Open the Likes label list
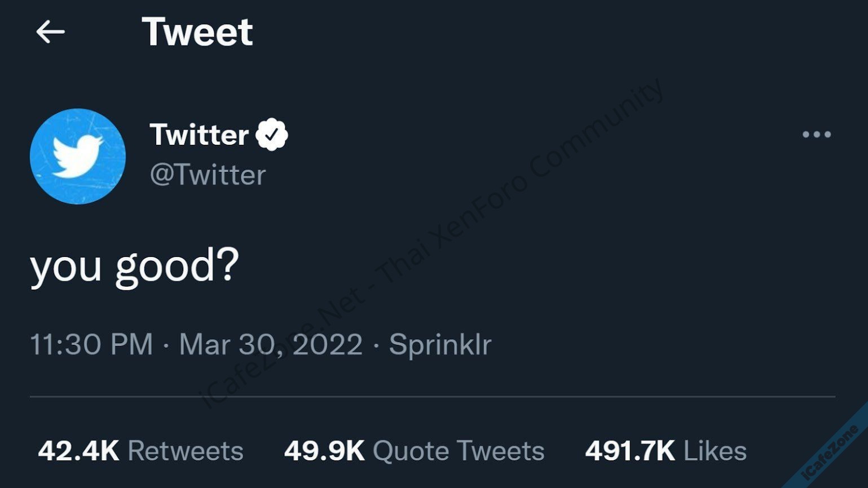Screen dimensions: 868x488 click(x=715, y=451)
